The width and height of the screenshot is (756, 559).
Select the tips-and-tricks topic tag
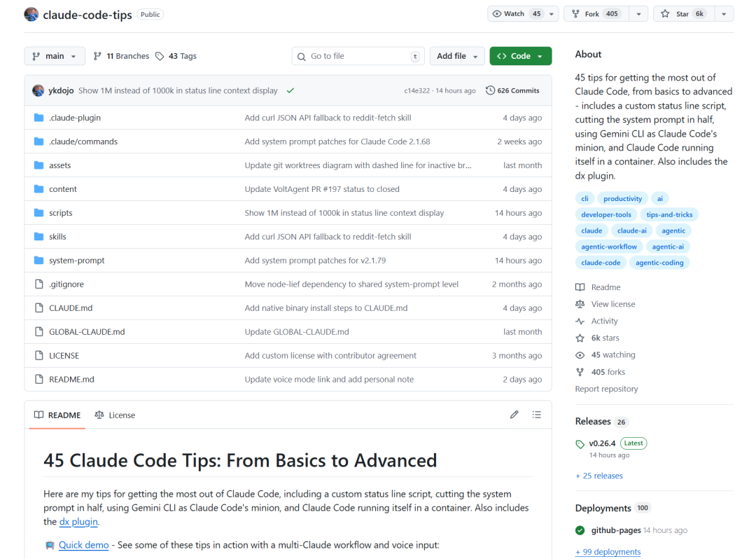(x=669, y=214)
